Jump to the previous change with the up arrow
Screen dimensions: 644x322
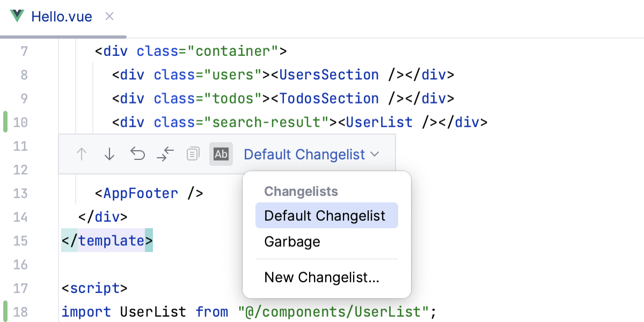[81, 154]
